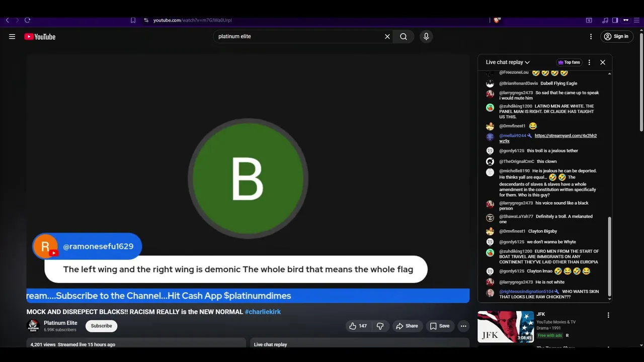This screenshot has height=362, width=644.
Task: Open the browser sidebar panel icon
Action: (615, 20)
